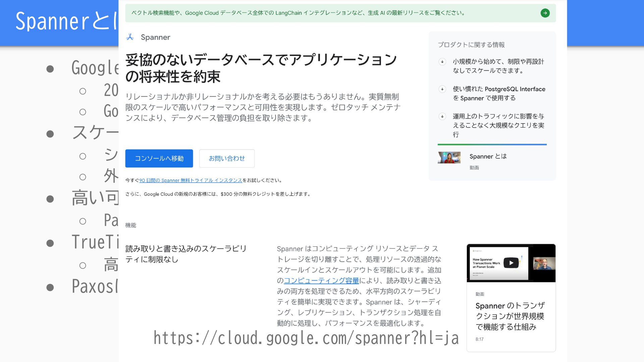Click the https://cloud.google.com/spanner?hl=ja URL caption

coord(306,338)
